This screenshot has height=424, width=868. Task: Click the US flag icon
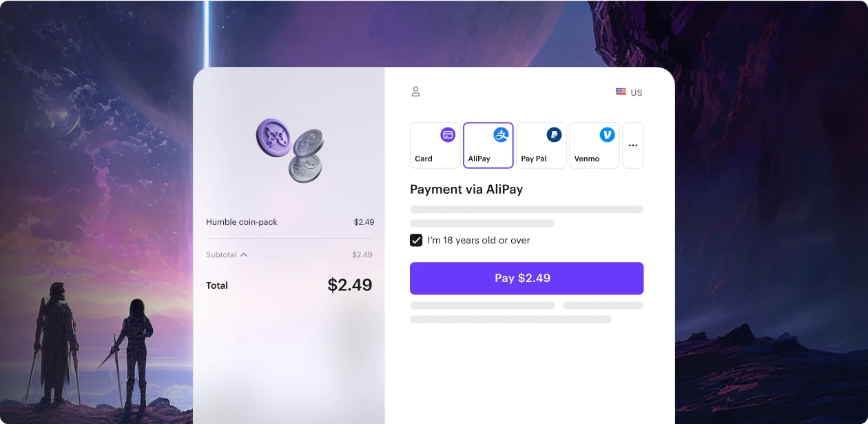[x=621, y=92]
